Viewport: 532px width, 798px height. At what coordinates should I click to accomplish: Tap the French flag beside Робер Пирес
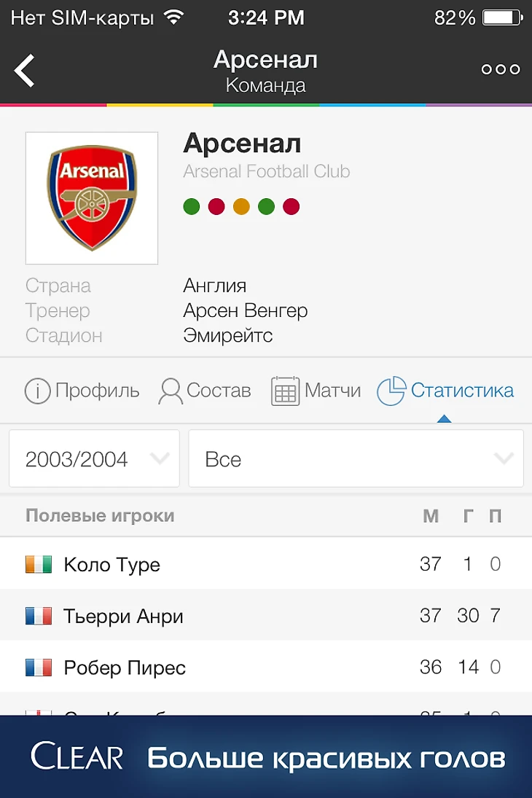tap(39, 668)
